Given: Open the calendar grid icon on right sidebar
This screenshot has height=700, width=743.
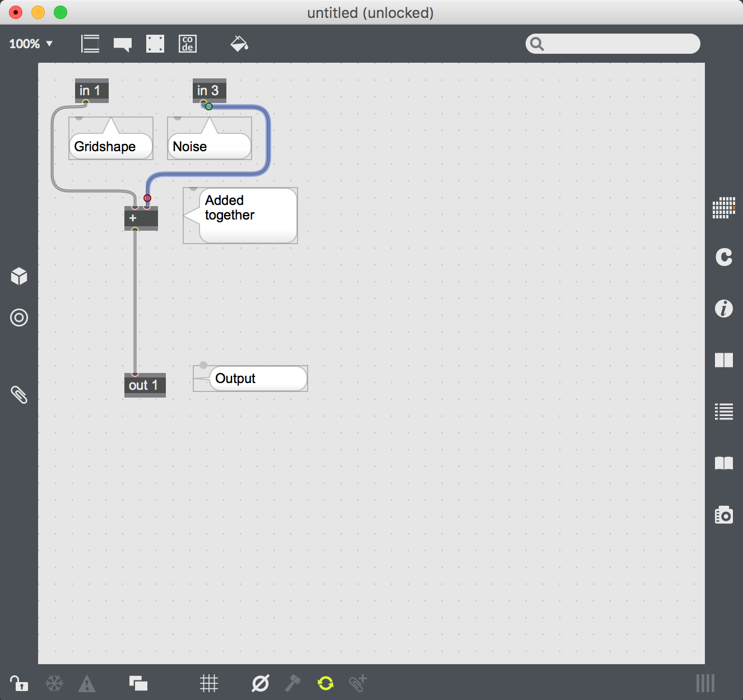Looking at the screenshot, I should pyautogui.click(x=723, y=207).
